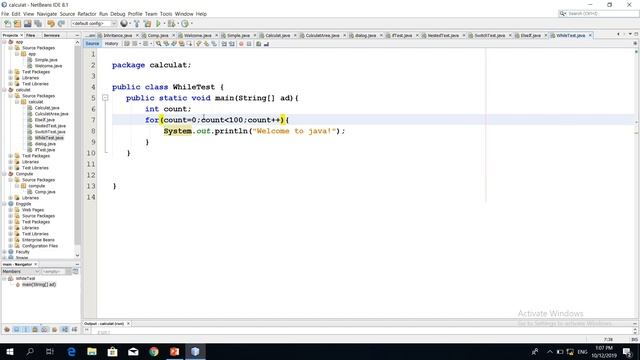Close the Output calculat (run) tab
The width and height of the screenshot is (640, 360).
[x=128, y=323]
